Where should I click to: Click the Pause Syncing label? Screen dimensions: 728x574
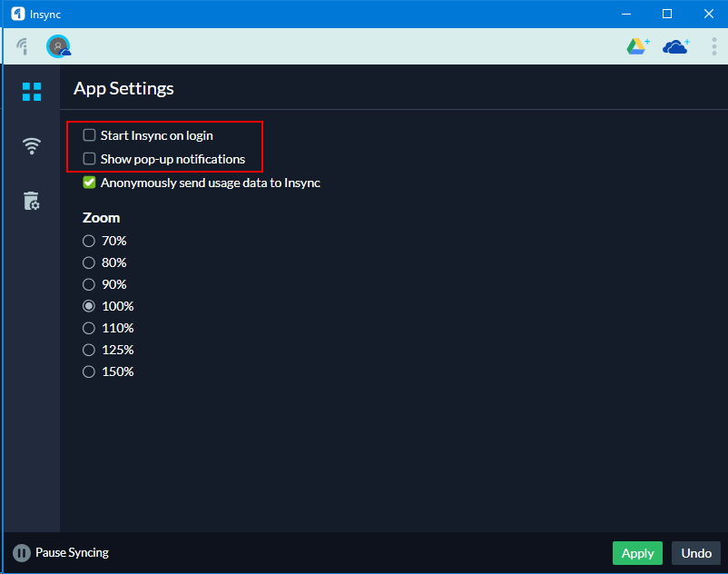[x=72, y=552]
